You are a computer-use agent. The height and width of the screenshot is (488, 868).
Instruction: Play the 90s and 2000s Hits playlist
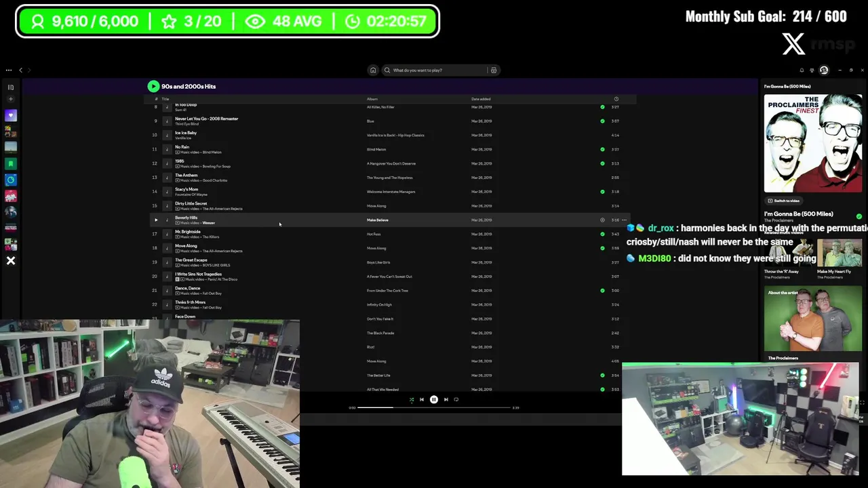(x=153, y=86)
